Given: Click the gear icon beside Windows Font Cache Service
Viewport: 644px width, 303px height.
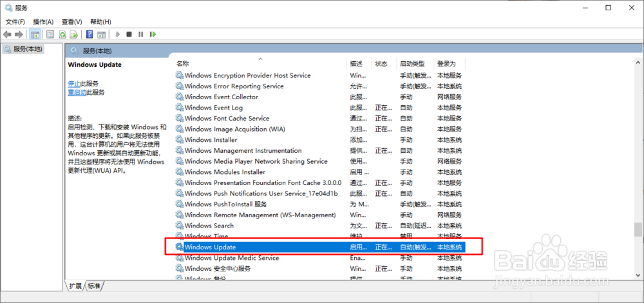Looking at the screenshot, I should pyautogui.click(x=180, y=119).
